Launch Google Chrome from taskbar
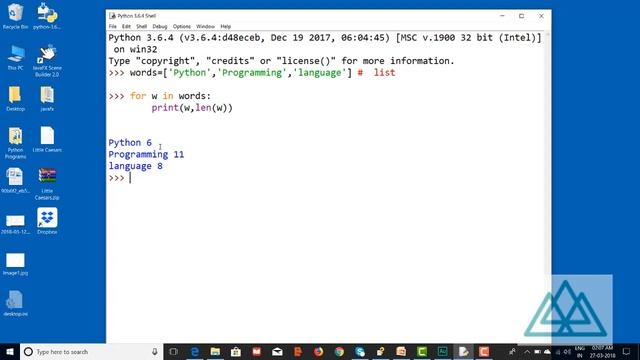 (339, 352)
